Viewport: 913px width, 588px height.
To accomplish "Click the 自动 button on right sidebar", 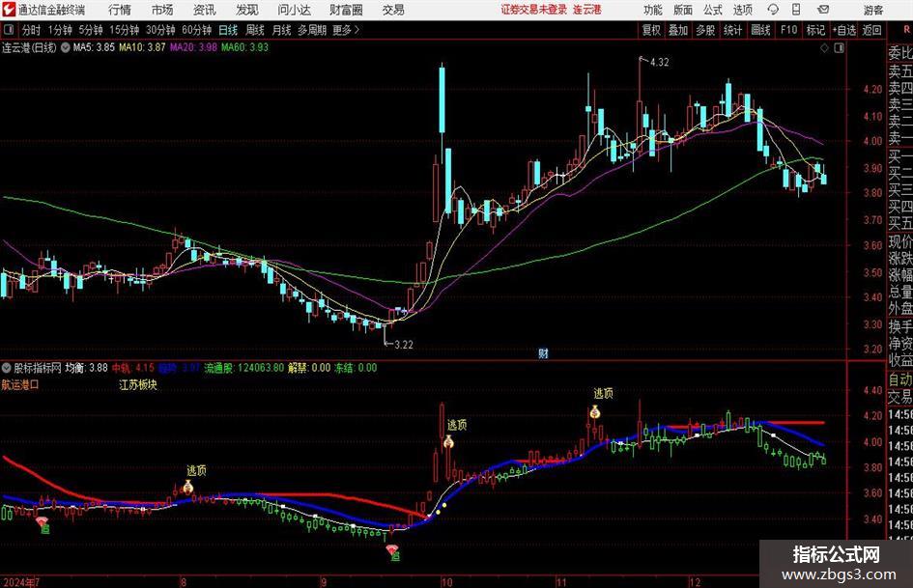I will tap(900, 379).
